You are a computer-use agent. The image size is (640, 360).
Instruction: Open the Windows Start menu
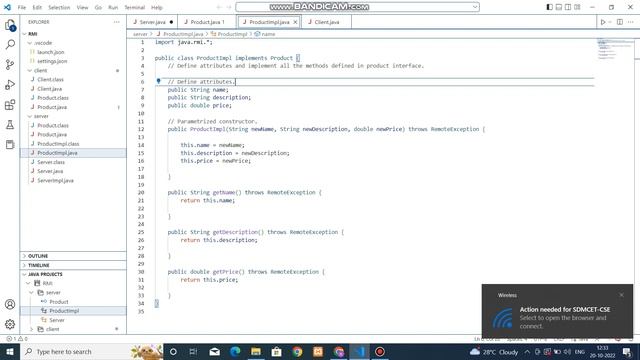(10, 351)
